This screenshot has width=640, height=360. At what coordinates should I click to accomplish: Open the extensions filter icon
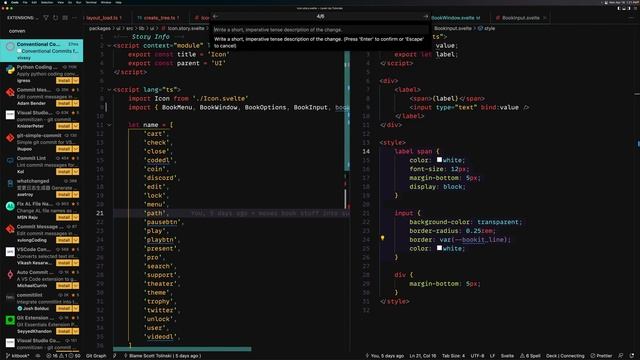(46, 18)
